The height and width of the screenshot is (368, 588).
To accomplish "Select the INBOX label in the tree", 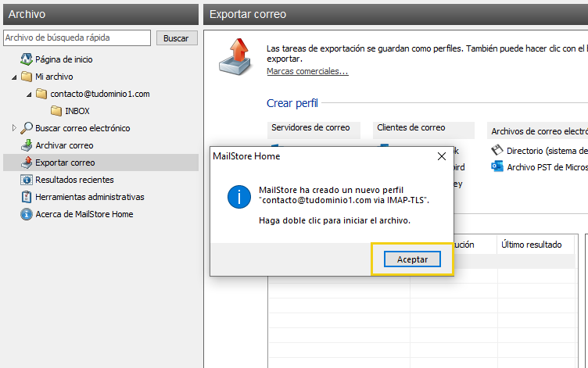I will coord(77,111).
